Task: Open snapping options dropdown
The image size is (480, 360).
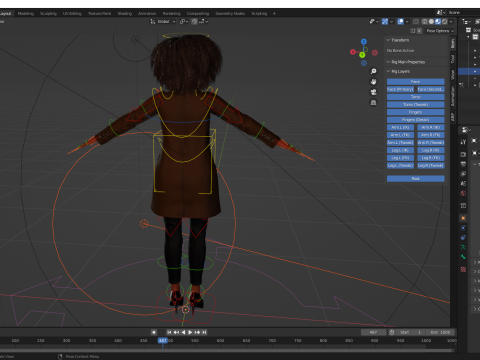Action: [x=203, y=21]
